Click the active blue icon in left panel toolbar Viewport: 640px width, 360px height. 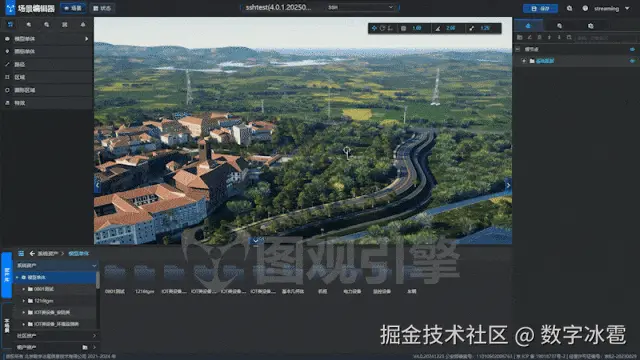click(x=10, y=24)
